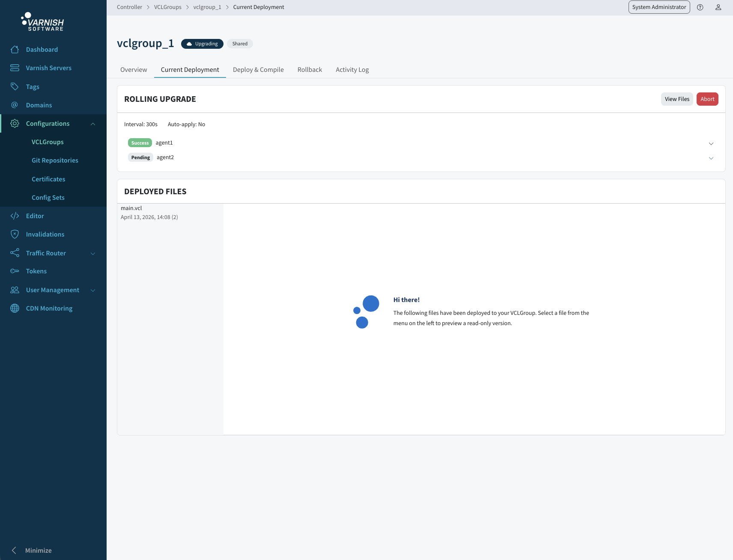Select the Varnish Servers sidebar icon
The image size is (733, 560).
tap(15, 68)
